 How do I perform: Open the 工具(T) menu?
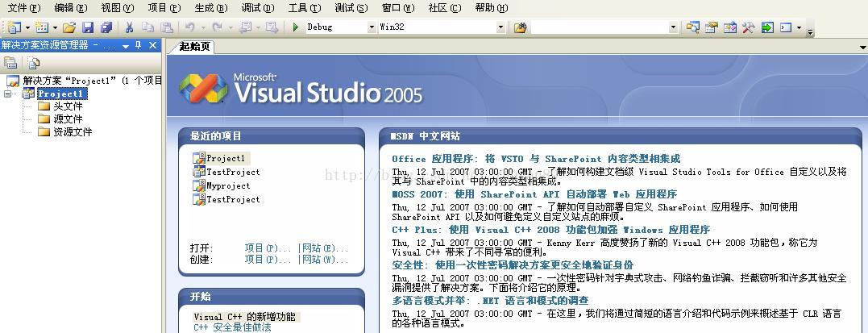click(x=305, y=8)
